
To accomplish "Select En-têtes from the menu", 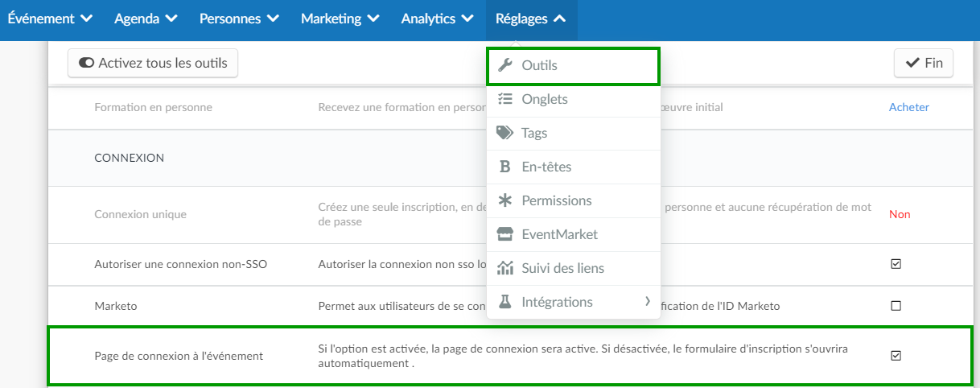I will (x=574, y=167).
